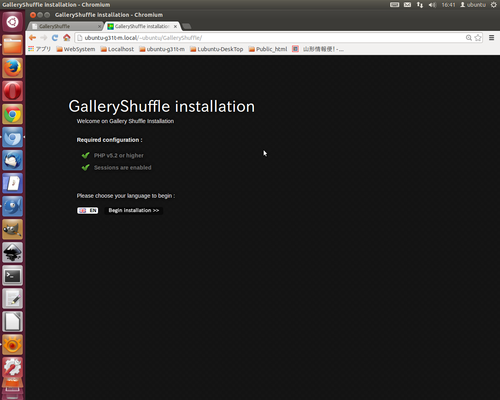
Task: Open the Terminal from the launcher
Action: coord(13,276)
